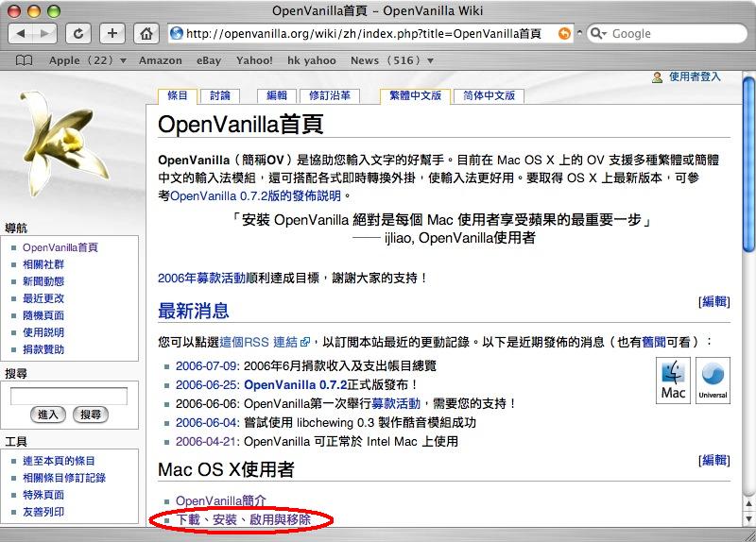Click the scrollbar down arrow

[748, 519]
